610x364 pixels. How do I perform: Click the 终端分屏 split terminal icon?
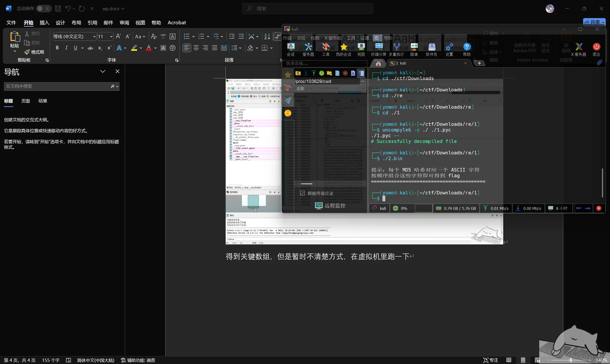(x=378, y=50)
